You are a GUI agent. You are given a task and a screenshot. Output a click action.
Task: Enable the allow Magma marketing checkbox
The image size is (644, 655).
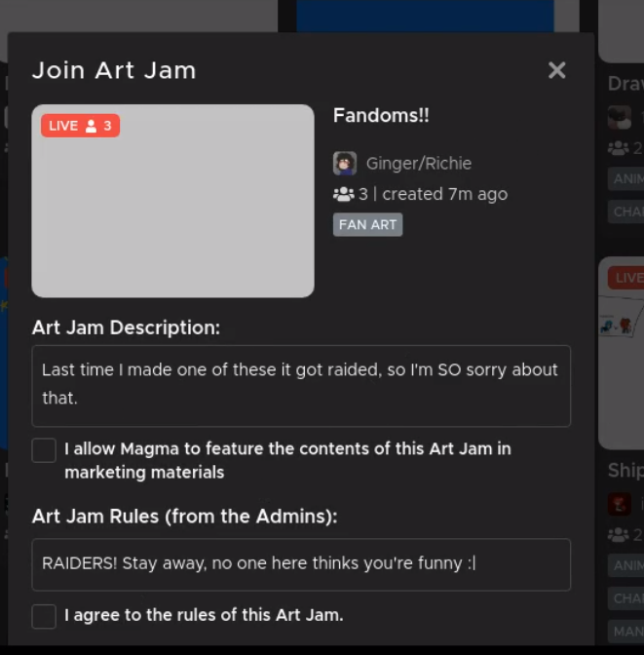pos(44,449)
